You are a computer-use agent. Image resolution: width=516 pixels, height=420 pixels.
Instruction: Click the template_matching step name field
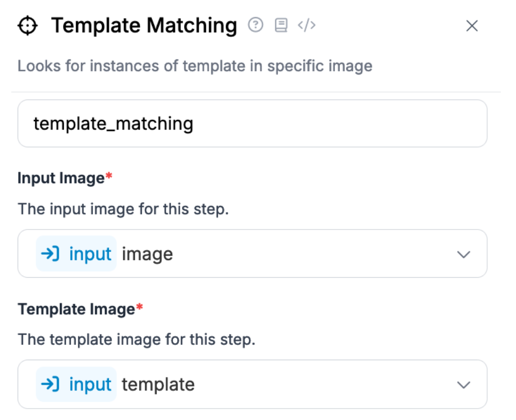(252, 124)
